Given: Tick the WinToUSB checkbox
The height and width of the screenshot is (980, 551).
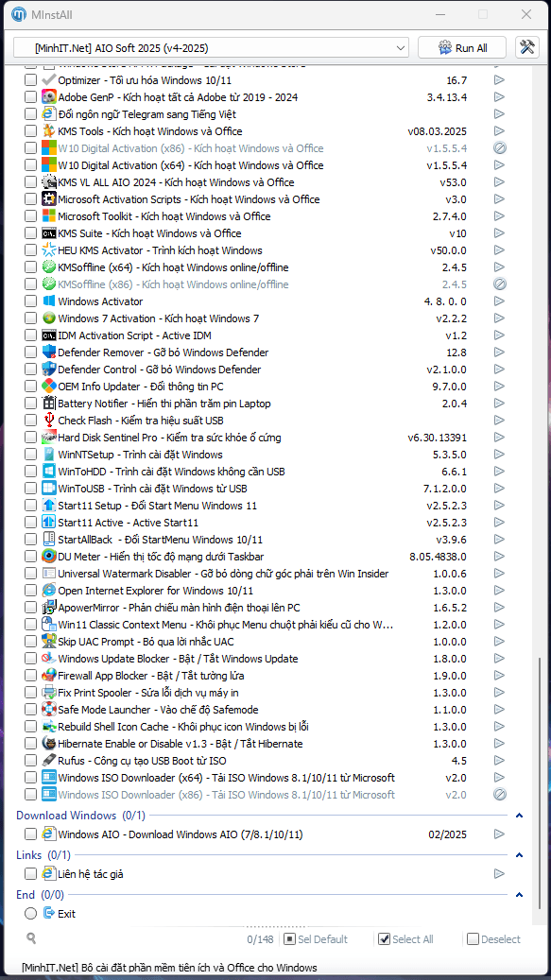Looking at the screenshot, I should (x=30, y=489).
